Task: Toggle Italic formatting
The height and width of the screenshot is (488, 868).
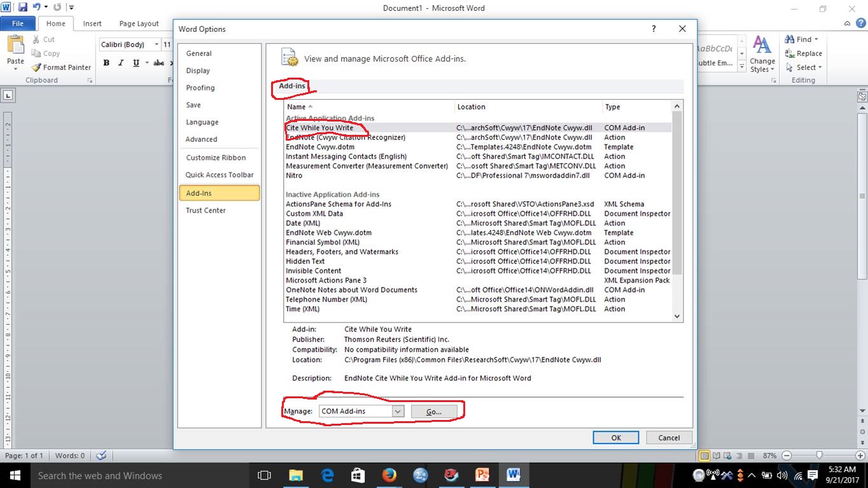Action: coord(121,63)
